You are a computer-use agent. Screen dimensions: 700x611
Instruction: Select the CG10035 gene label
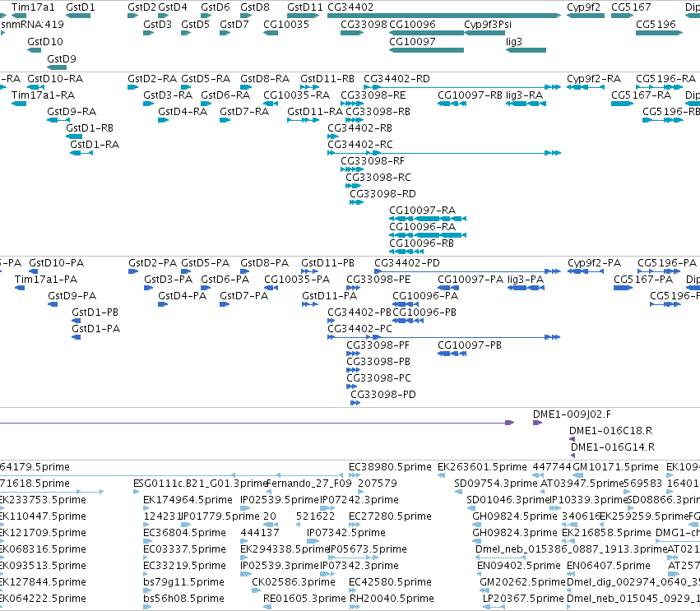tap(286, 24)
